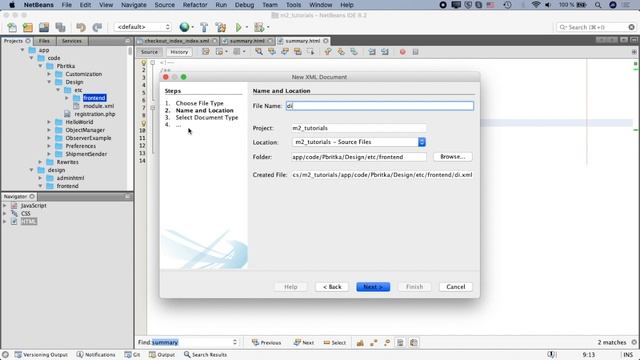Select the CSS node in Navigator
Screen dimensions: 640x360
pos(25,213)
